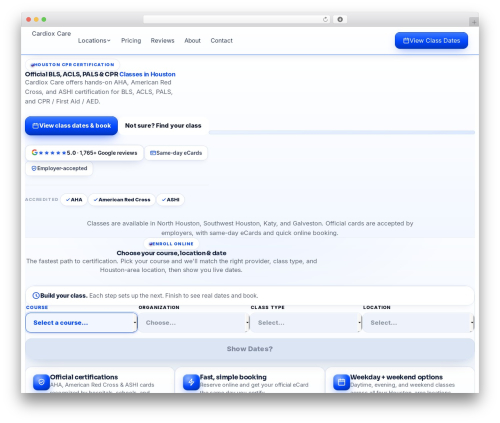Expand the Locations nav menu
500x423 pixels.
tap(94, 41)
